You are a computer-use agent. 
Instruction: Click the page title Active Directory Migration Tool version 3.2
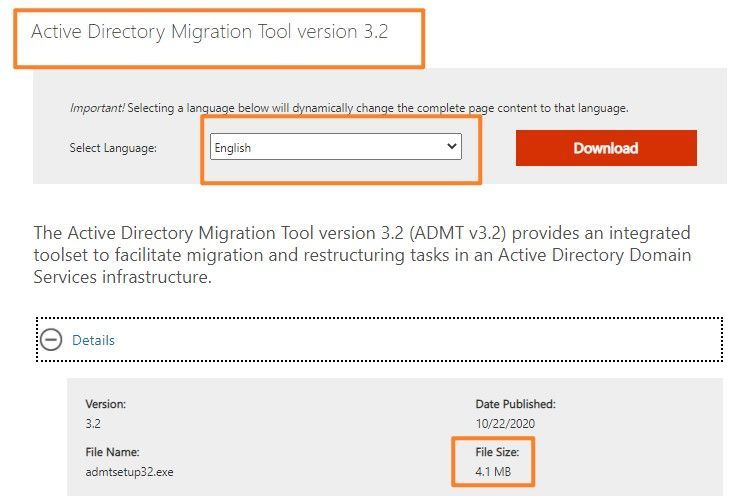click(x=210, y=32)
